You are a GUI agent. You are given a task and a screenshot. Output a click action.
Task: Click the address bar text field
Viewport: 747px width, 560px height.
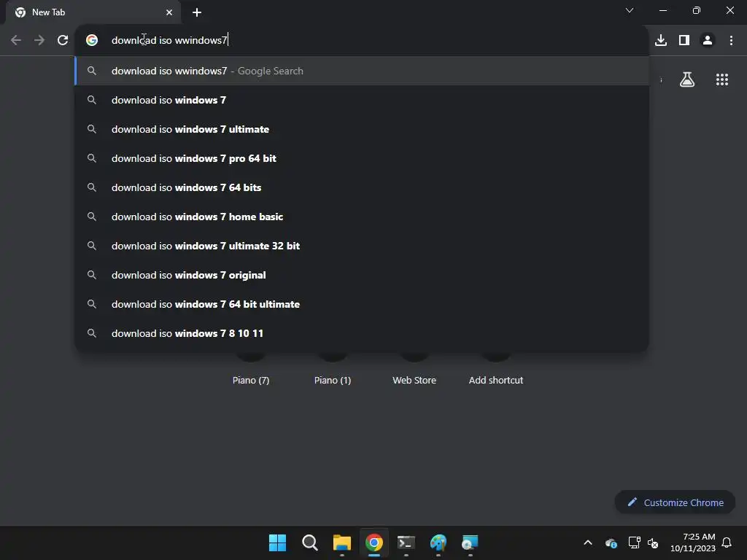click(x=362, y=40)
